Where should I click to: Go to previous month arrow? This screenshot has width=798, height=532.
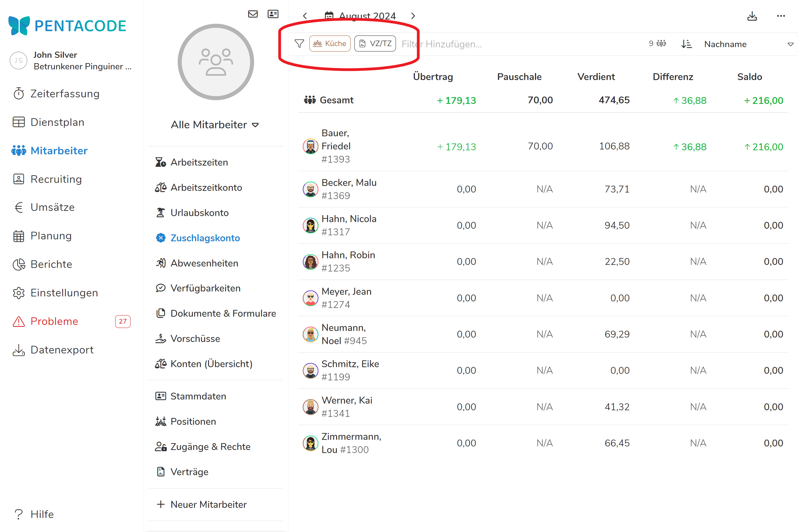[x=305, y=16]
